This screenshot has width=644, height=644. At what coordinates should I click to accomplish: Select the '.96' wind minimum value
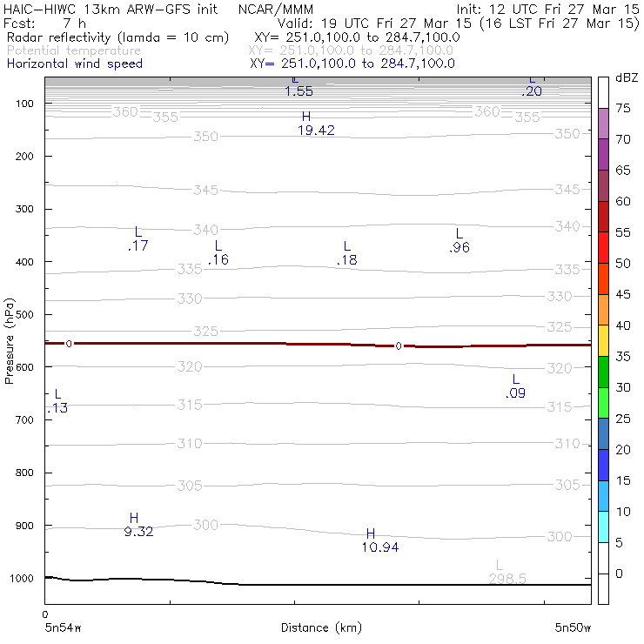pyautogui.click(x=460, y=247)
